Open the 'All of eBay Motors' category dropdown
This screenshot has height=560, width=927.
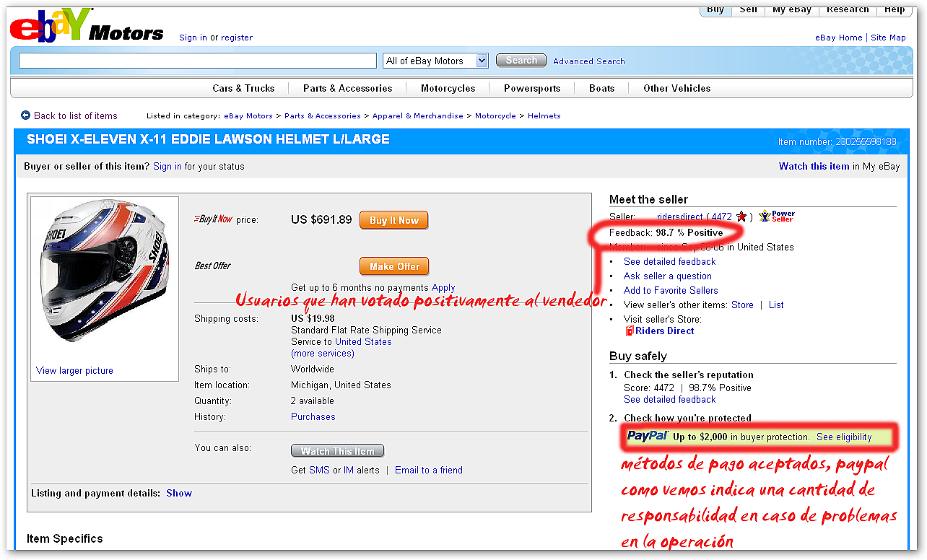[x=436, y=61]
